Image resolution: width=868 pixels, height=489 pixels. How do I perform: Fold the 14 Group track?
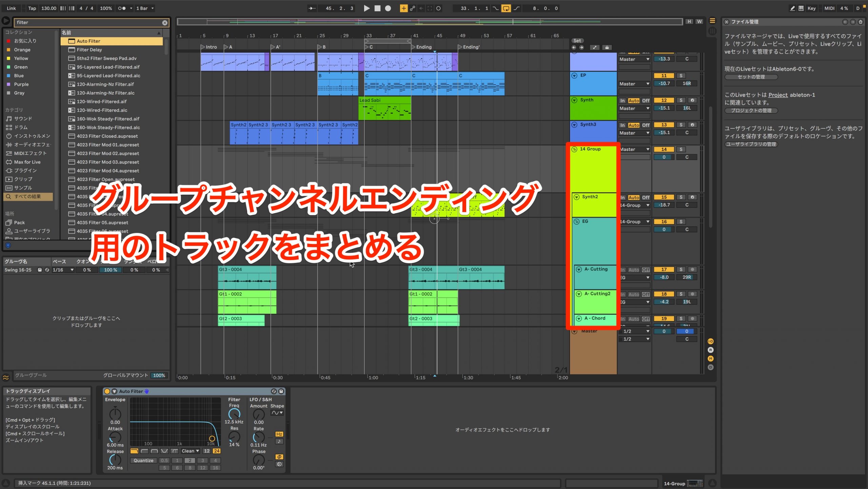[574, 149]
